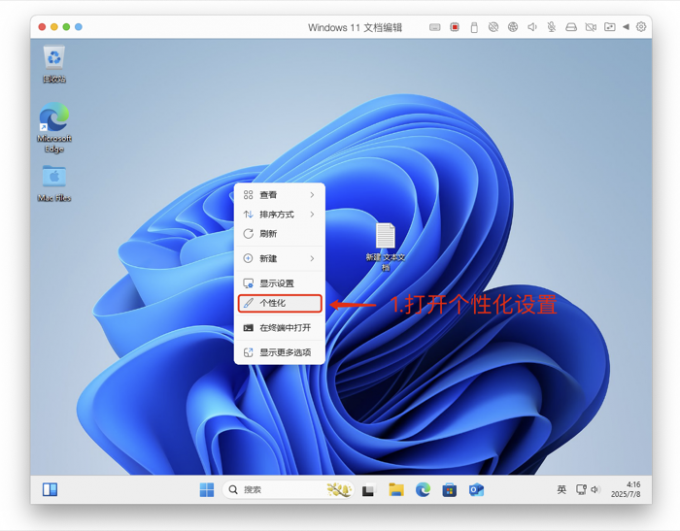
Task: Open the hard disk drive icon
Action: 571,27
